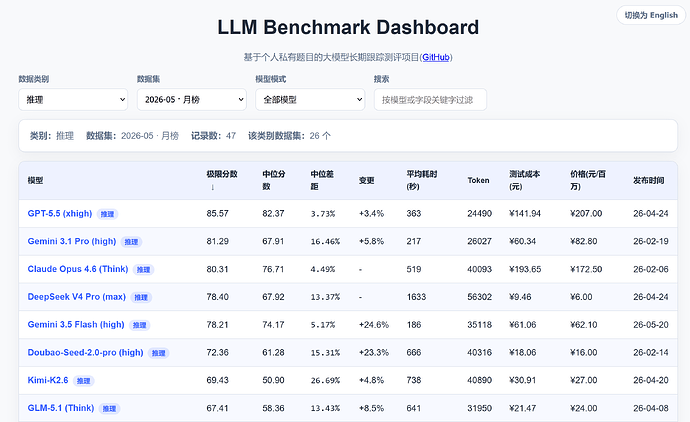
Task: Select release date 26-04-24 of GPT-5.5
Action: (651, 213)
